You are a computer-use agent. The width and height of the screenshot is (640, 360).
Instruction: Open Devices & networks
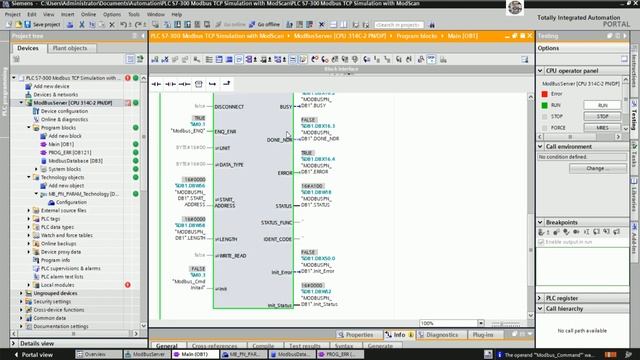[x=56, y=94]
